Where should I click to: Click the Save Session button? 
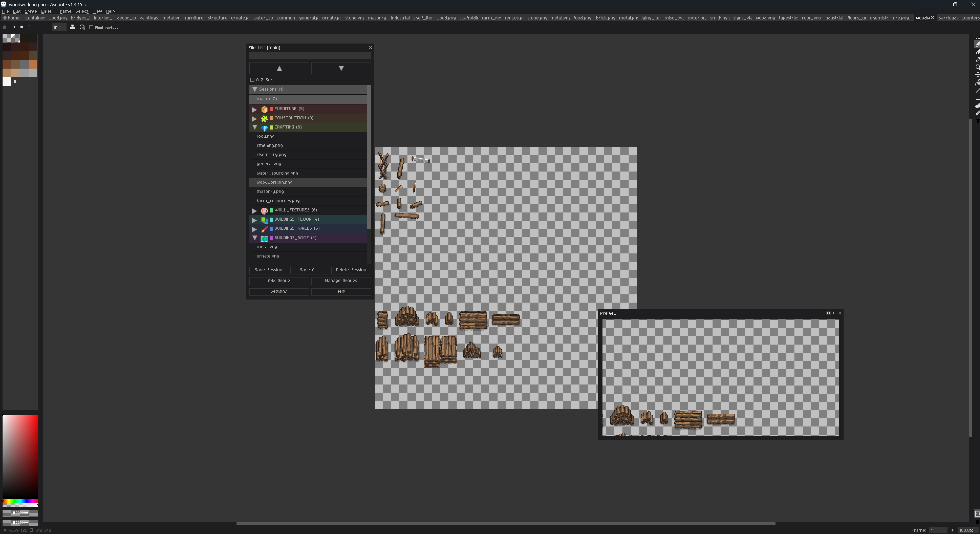coord(268,270)
